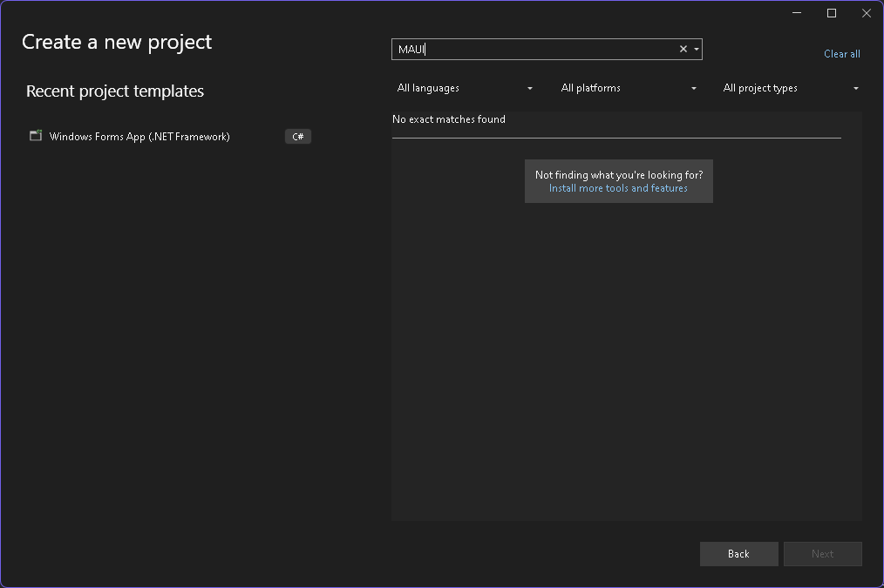Expand the All platforms filter

(628, 88)
